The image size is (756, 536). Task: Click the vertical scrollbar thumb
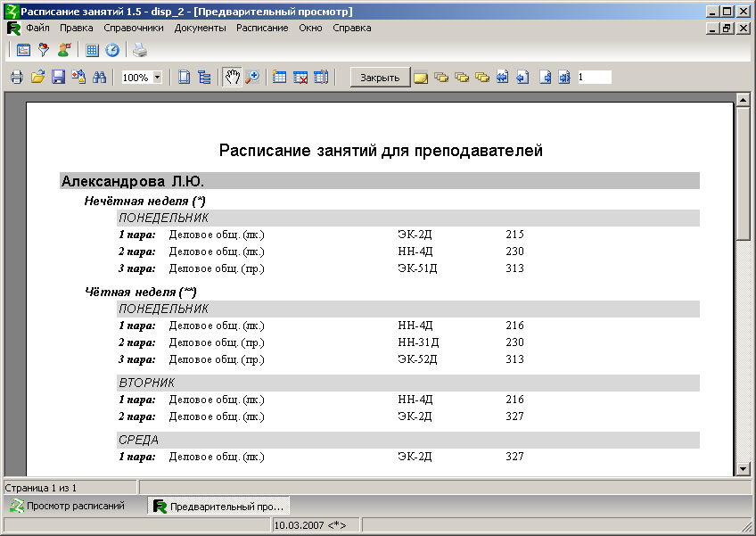[x=743, y=173]
